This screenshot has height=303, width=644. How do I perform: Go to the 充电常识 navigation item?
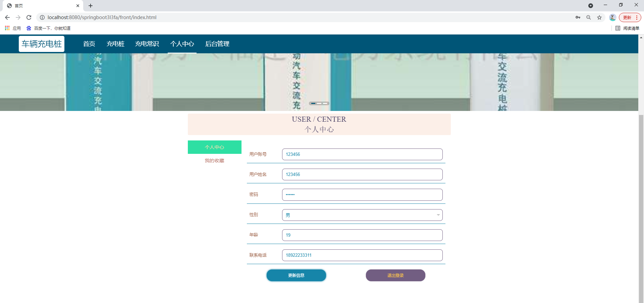pos(147,44)
